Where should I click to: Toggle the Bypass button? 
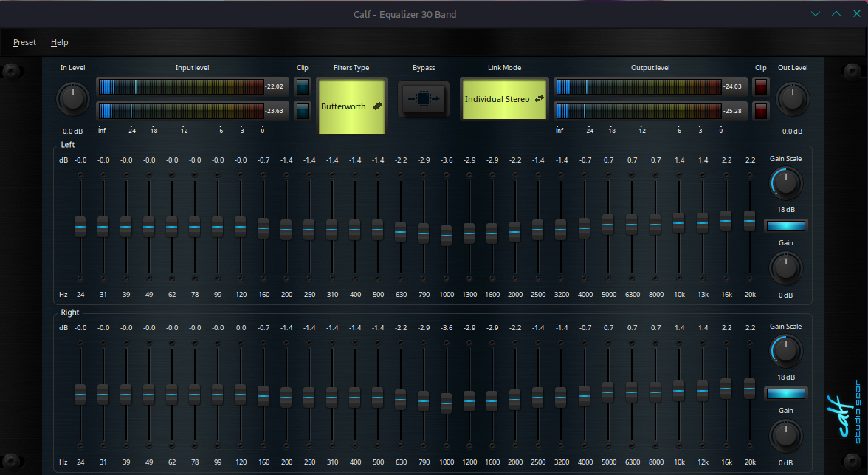[x=424, y=99]
